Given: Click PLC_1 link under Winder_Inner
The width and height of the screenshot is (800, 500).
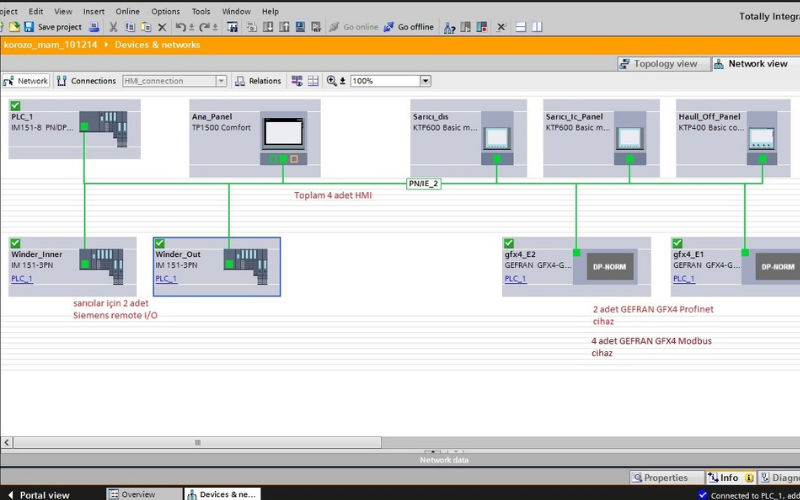Looking at the screenshot, I should 22,279.
